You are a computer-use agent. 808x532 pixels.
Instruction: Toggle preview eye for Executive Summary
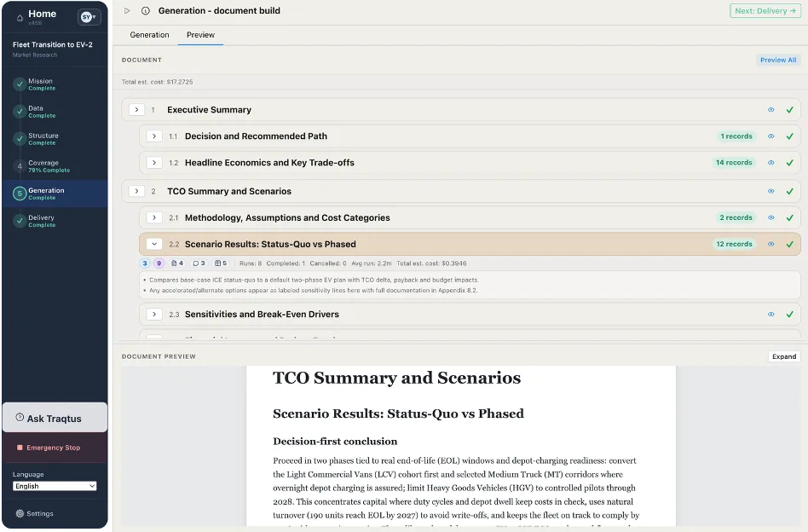pos(770,110)
